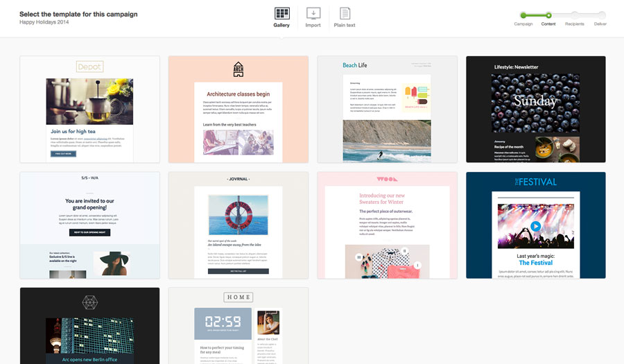Choose the HOME timer template
Image resolution: width=624 pixels, height=364 pixels.
[x=239, y=326]
